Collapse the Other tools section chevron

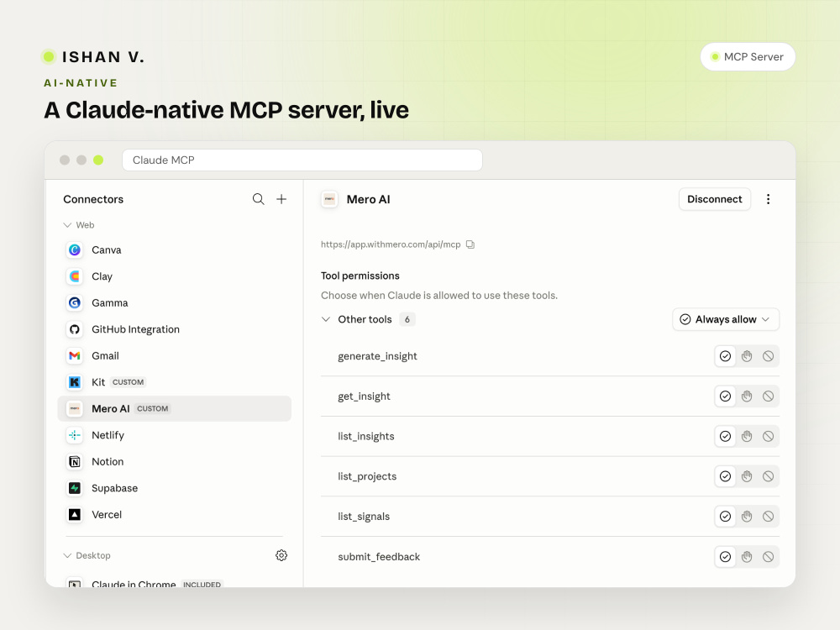click(x=326, y=319)
